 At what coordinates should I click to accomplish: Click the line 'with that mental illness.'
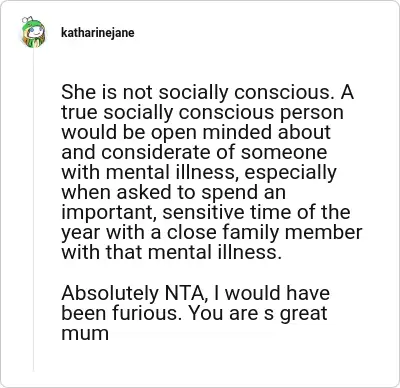coord(172,252)
